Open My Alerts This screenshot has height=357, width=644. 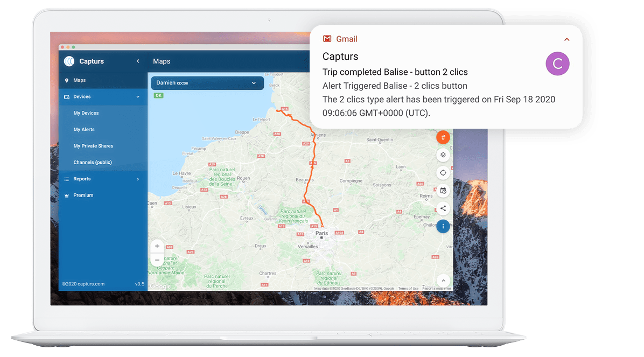(x=84, y=129)
